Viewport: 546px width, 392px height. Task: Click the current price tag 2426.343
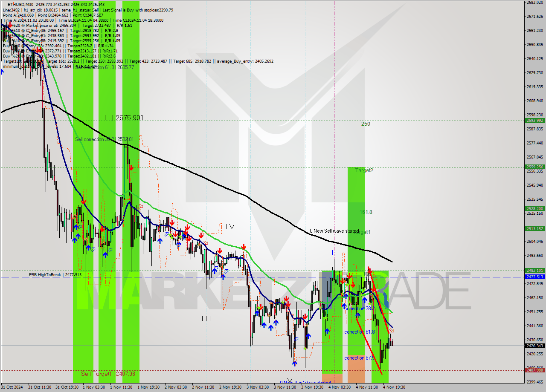click(x=534, y=346)
